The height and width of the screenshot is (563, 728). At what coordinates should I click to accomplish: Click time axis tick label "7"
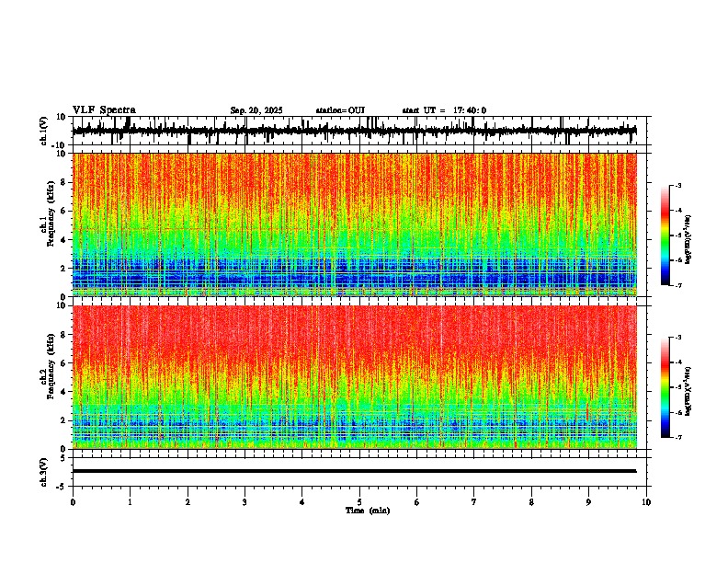474,502
